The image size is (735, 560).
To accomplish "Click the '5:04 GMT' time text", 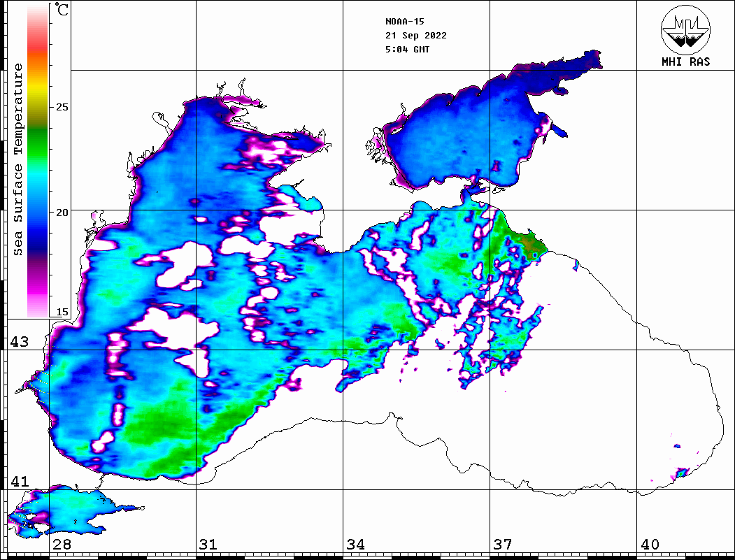I will pyautogui.click(x=407, y=49).
